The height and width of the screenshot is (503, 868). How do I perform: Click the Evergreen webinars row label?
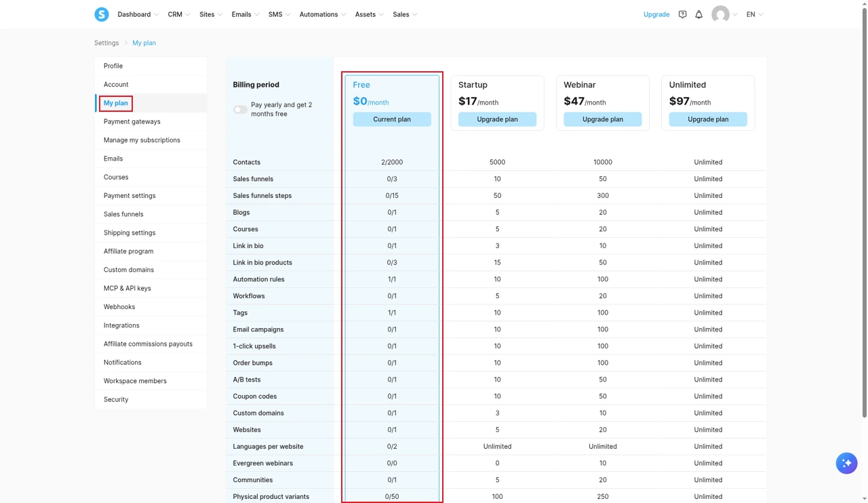[x=263, y=463]
